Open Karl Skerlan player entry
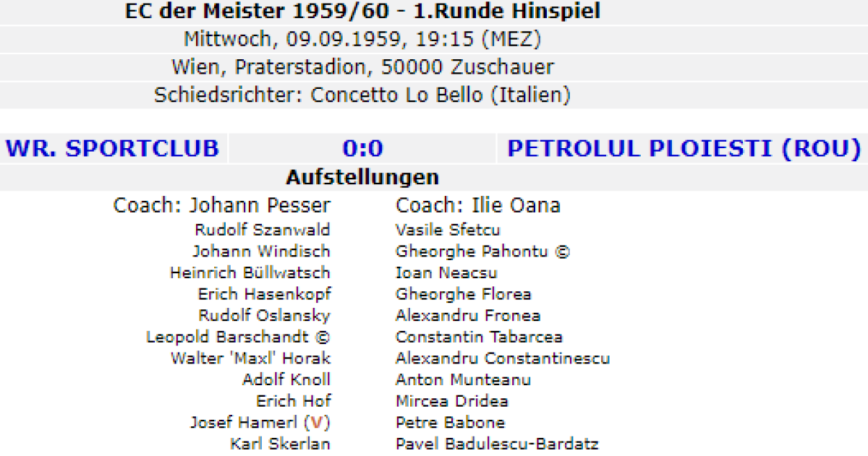Viewport: 868px width, 456px height. [x=280, y=444]
